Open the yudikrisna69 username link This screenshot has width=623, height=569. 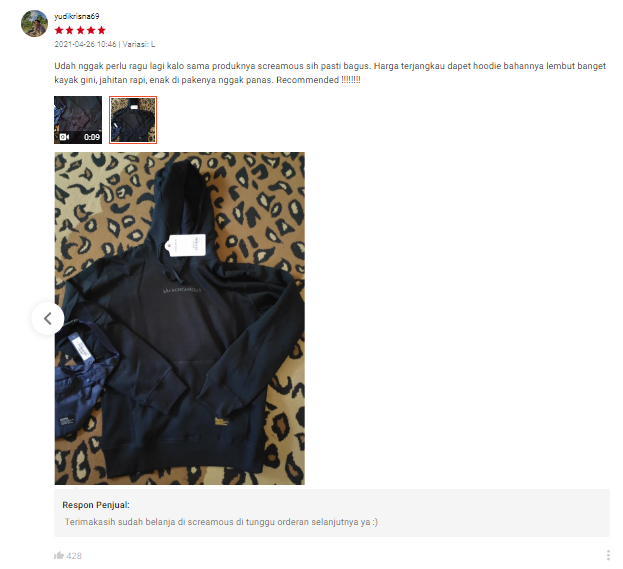(x=77, y=16)
